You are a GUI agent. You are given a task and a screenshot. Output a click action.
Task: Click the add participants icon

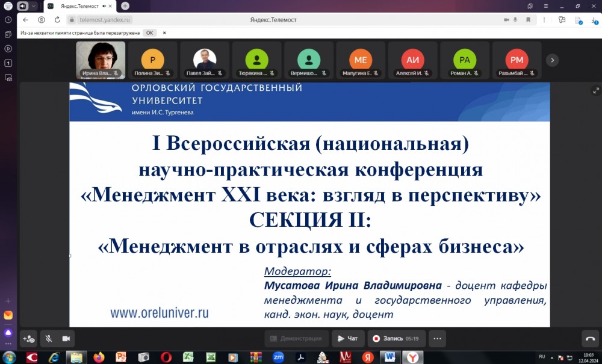[x=28, y=339]
